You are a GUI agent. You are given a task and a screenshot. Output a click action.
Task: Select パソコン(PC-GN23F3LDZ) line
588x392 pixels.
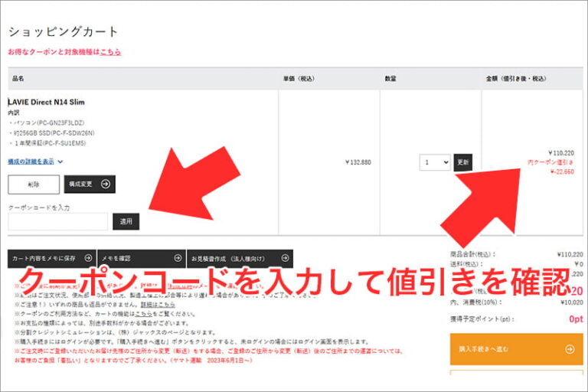[49, 123]
